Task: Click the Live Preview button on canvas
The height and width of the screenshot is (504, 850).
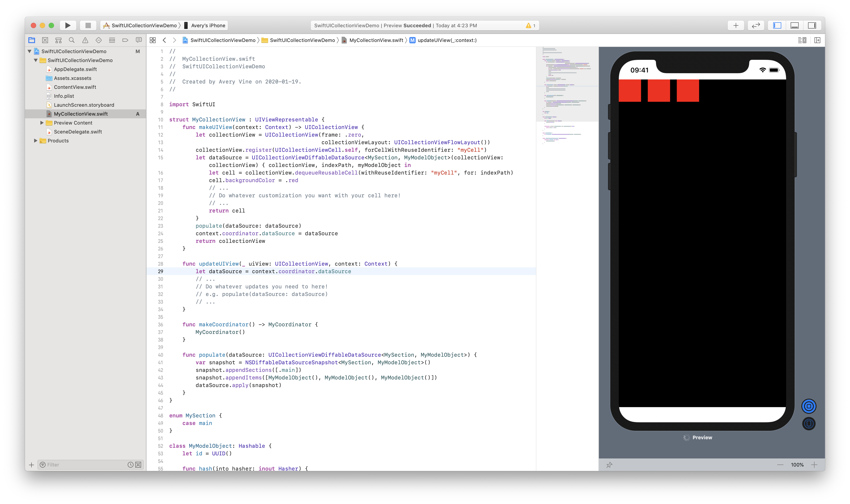Action: 808,406
